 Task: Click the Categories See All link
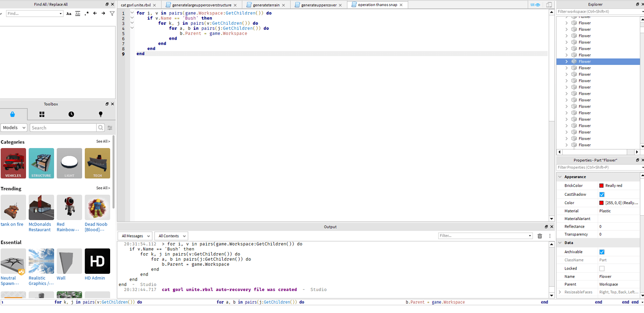102,141
